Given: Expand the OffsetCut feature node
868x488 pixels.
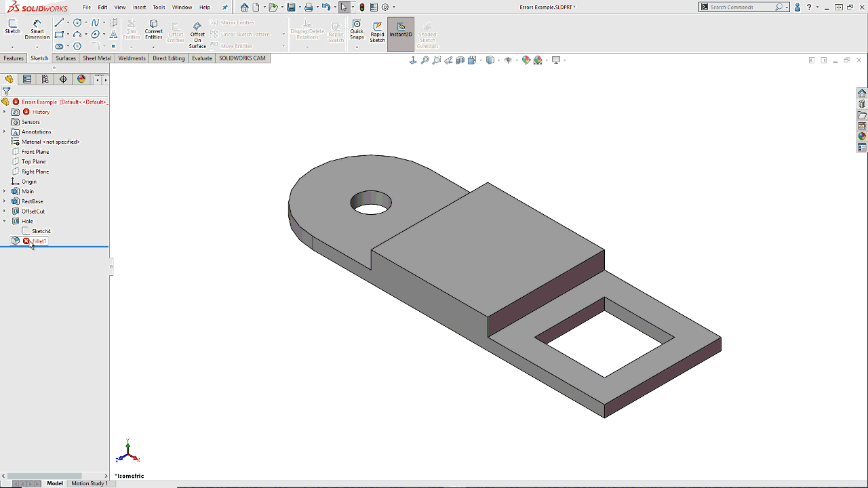Looking at the screenshot, I should [4, 211].
